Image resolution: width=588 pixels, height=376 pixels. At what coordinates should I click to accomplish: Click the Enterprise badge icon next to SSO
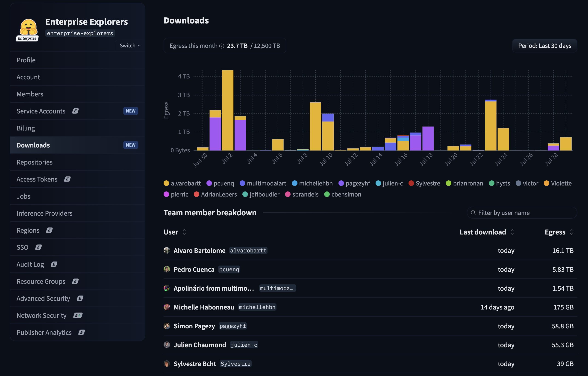pyautogui.click(x=38, y=247)
